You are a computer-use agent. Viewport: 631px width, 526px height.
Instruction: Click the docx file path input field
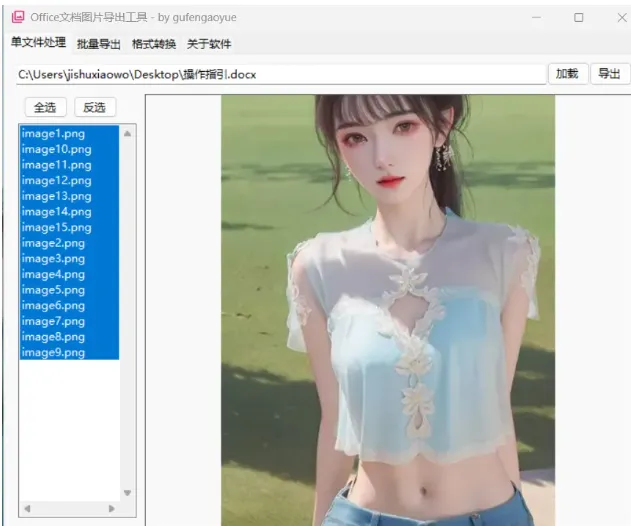pyautogui.click(x=281, y=74)
